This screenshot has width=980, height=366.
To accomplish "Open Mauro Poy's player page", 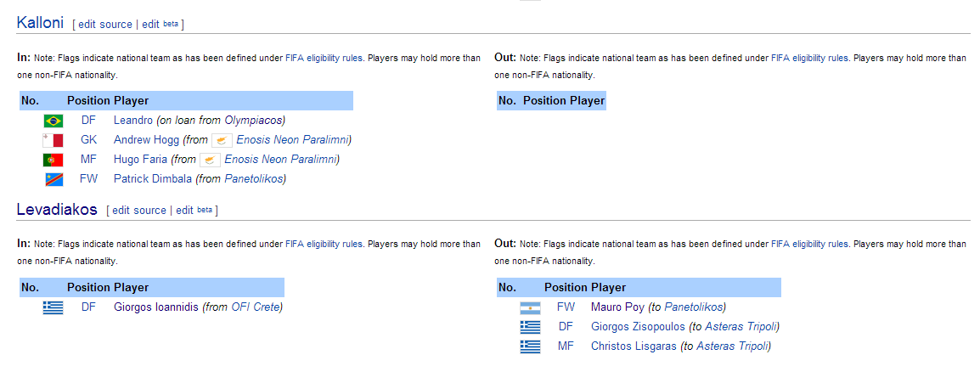I will 617,307.
